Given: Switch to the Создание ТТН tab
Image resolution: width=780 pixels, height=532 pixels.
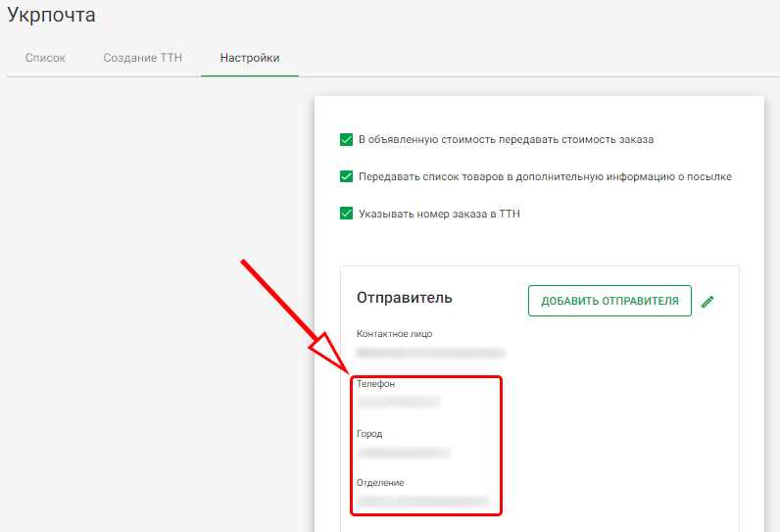Looking at the screenshot, I should point(142,58).
